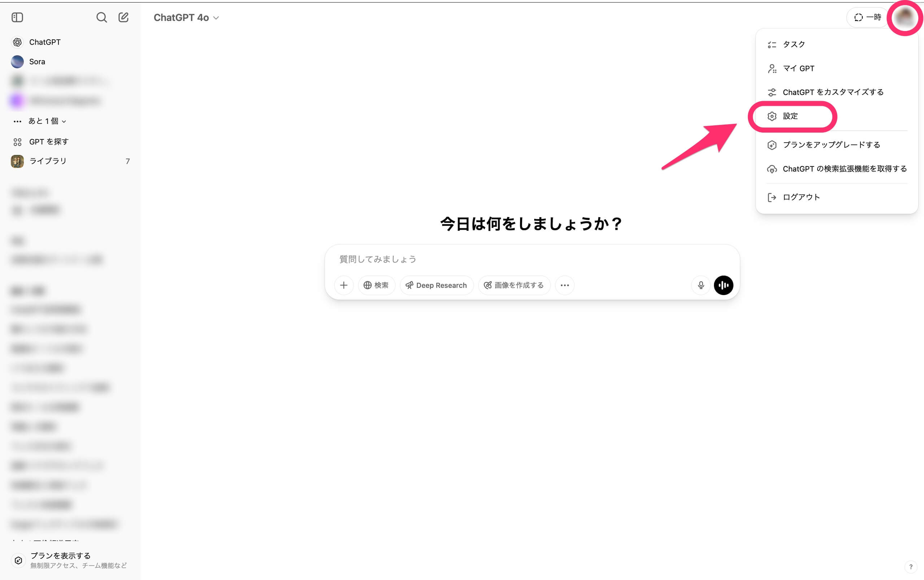Screen dimensions: 924x580
Task: Start voice mode with black waveform button
Action: 723,285
